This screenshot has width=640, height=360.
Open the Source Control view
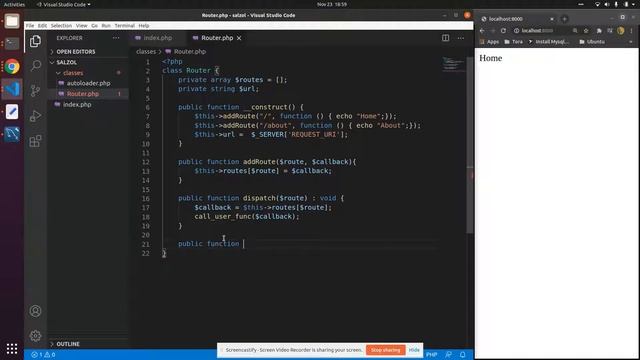pyautogui.click(x=36, y=91)
